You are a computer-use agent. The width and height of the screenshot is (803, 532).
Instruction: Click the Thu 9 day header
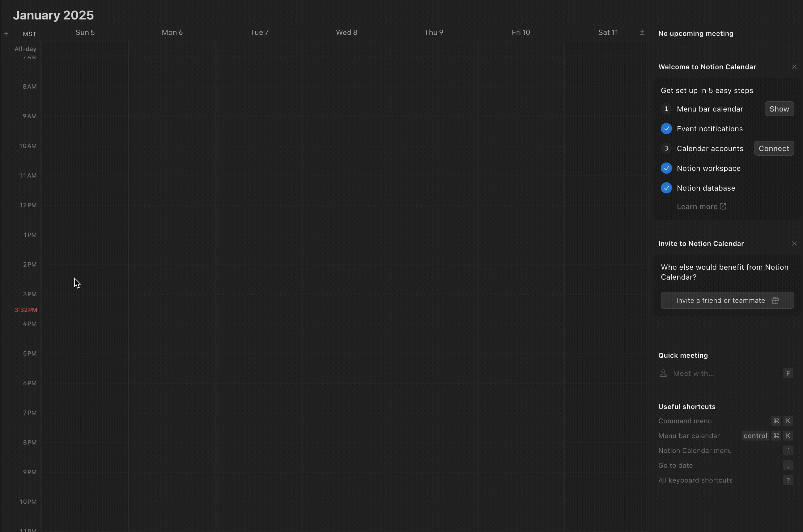pos(433,32)
